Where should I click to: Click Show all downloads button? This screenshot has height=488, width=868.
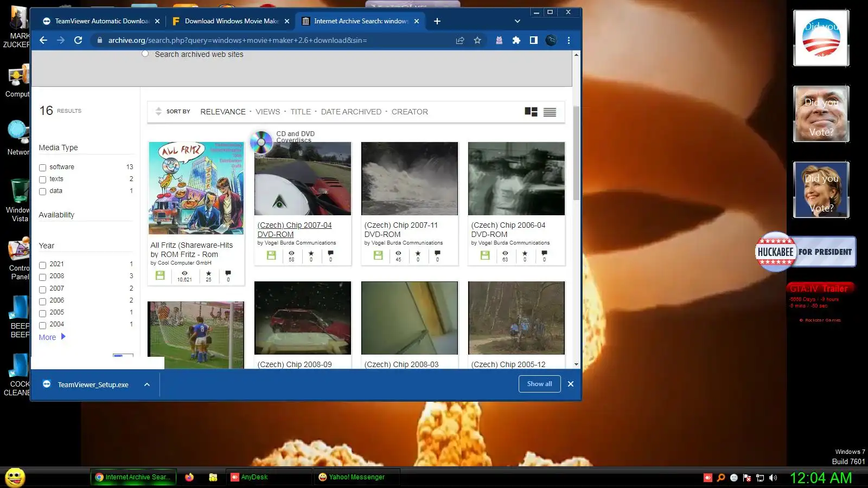(539, 384)
